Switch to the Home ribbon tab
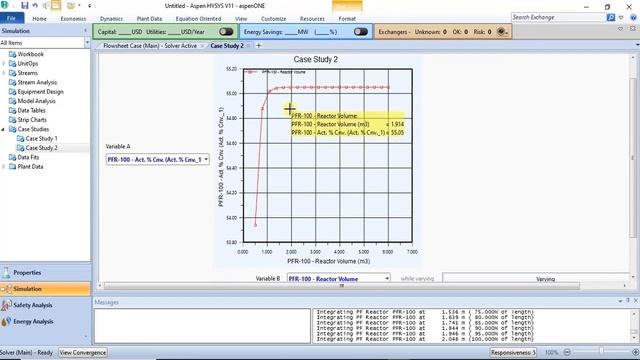 click(x=39, y=19)
